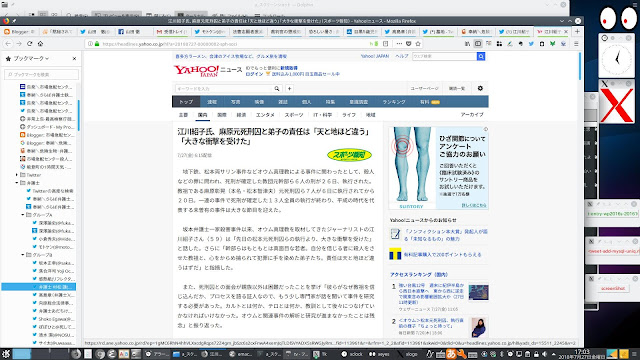Open page actions three-dot menu

pyautogui.click(x=399, y=44)
